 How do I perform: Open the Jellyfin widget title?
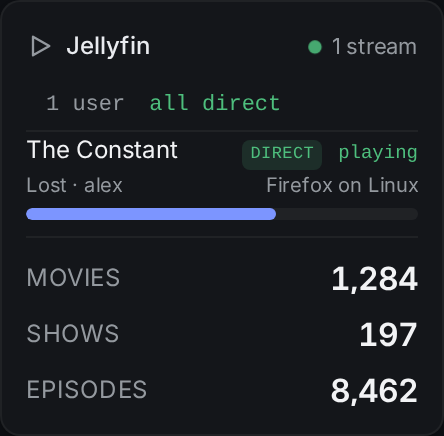(108, 46)
